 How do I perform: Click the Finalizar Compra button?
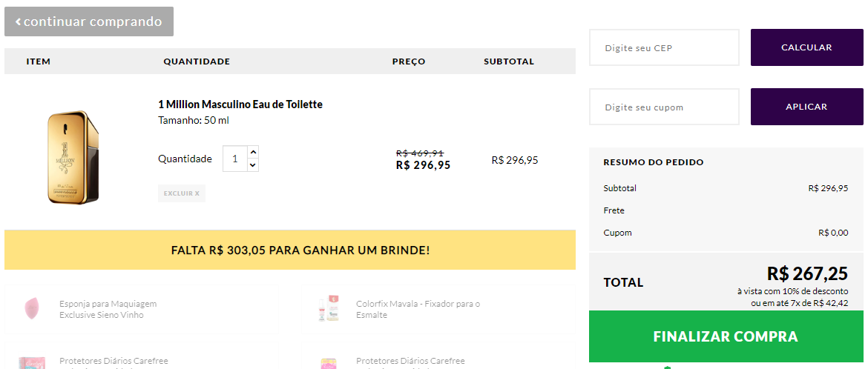(726, 336)
